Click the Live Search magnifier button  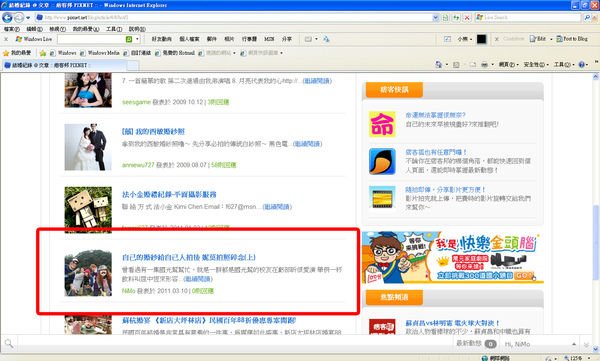587,18
